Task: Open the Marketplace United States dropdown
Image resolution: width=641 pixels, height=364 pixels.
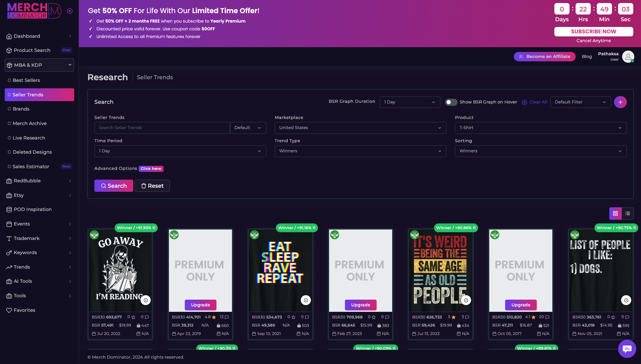Action: [360, 128]
